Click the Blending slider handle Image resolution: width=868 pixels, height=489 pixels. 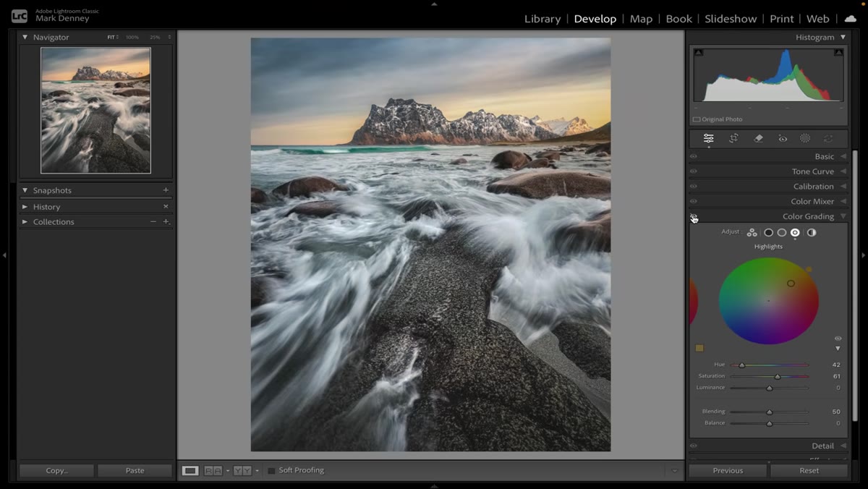tap(769, 412)
